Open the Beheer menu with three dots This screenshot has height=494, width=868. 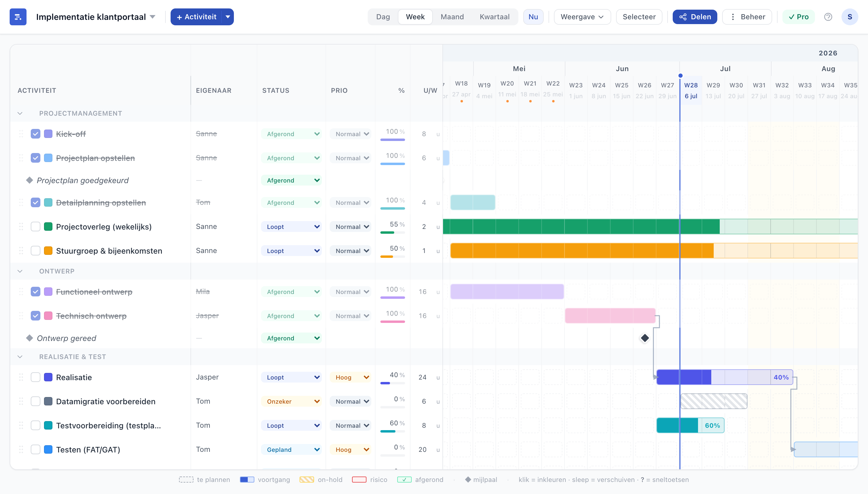(x=747, y=17)
